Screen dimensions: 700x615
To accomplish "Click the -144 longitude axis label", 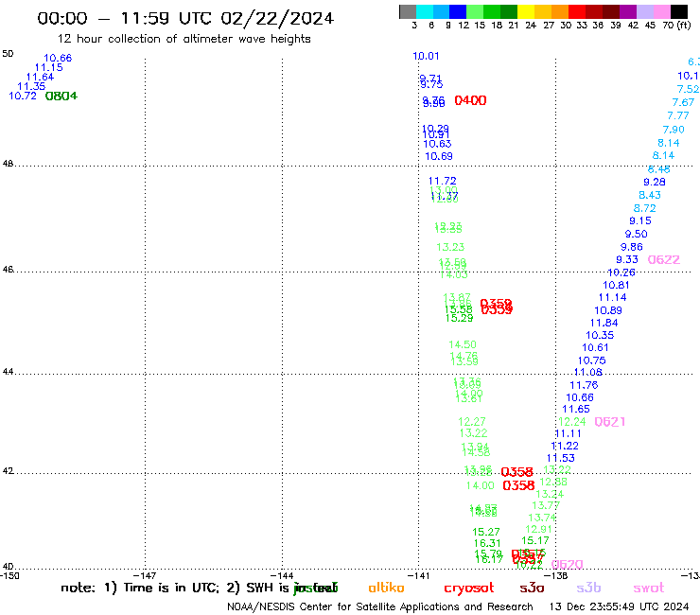I will [x=282, y=576].
